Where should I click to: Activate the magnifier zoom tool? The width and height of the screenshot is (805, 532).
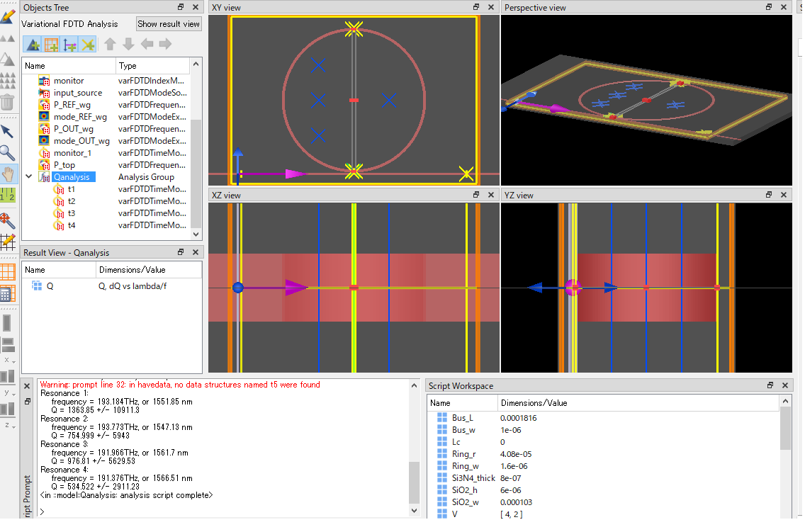(7, 152)
